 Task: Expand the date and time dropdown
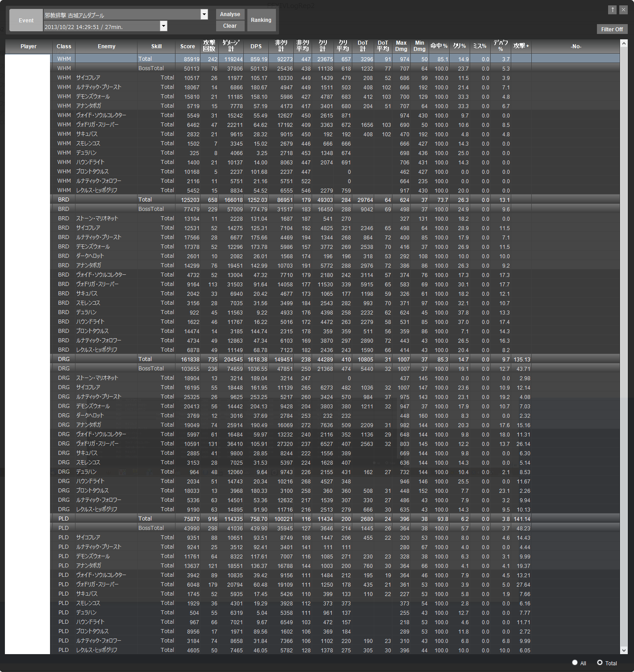[163, 26]
